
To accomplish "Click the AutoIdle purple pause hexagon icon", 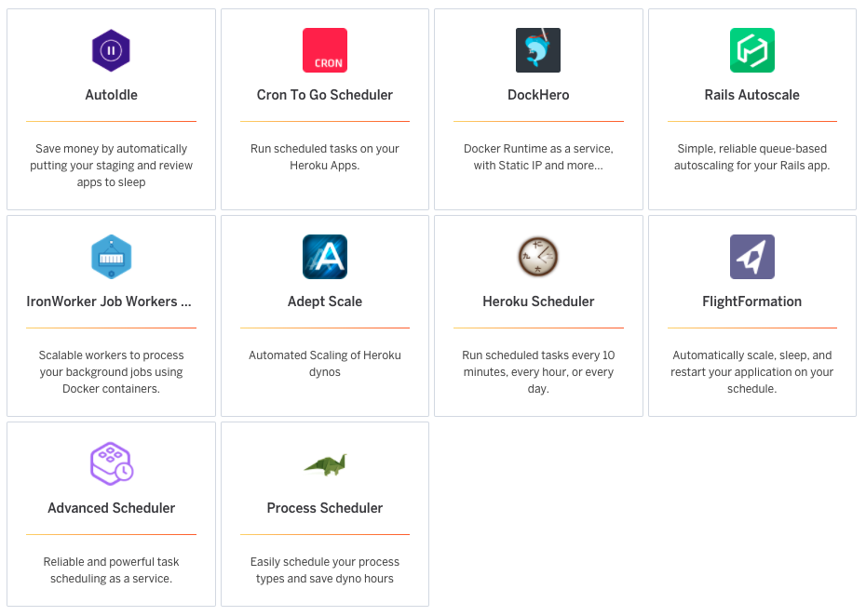I will point(111,50).
